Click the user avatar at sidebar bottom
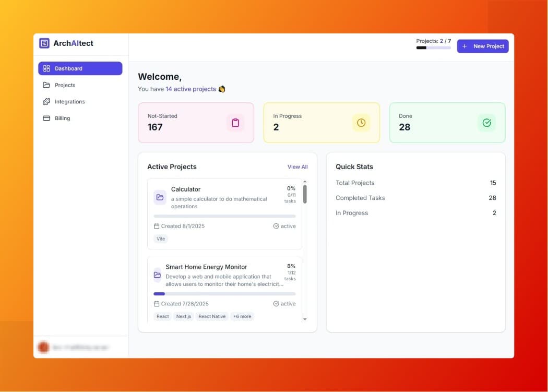 tap(43, 347)
